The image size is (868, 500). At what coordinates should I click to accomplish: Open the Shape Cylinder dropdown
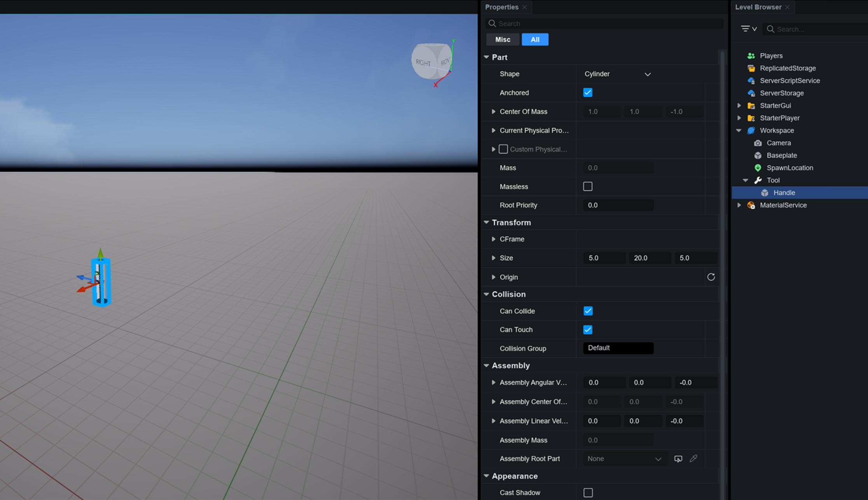pyautogui.click(x=617, y=74)
